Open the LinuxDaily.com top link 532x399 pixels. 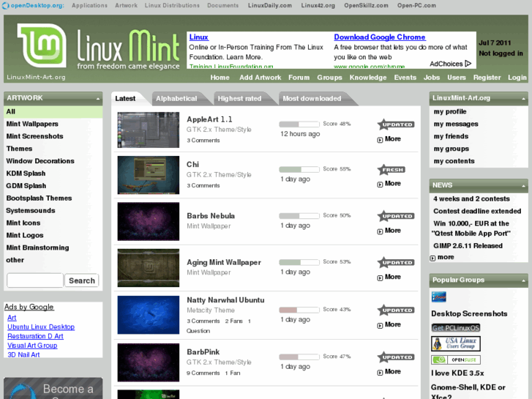click(x=270, y=5)
